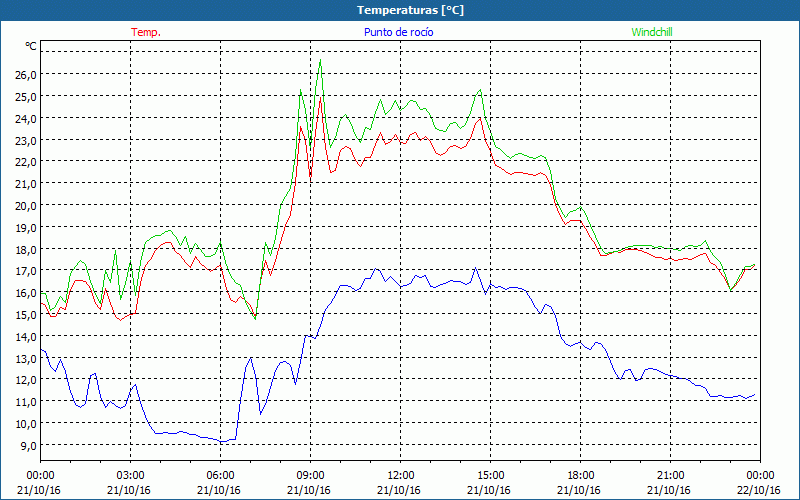Select the blue Punto de rocío legend label
Image resolution: width=800 pixels, height=500 pixels.
click(398, 32)
